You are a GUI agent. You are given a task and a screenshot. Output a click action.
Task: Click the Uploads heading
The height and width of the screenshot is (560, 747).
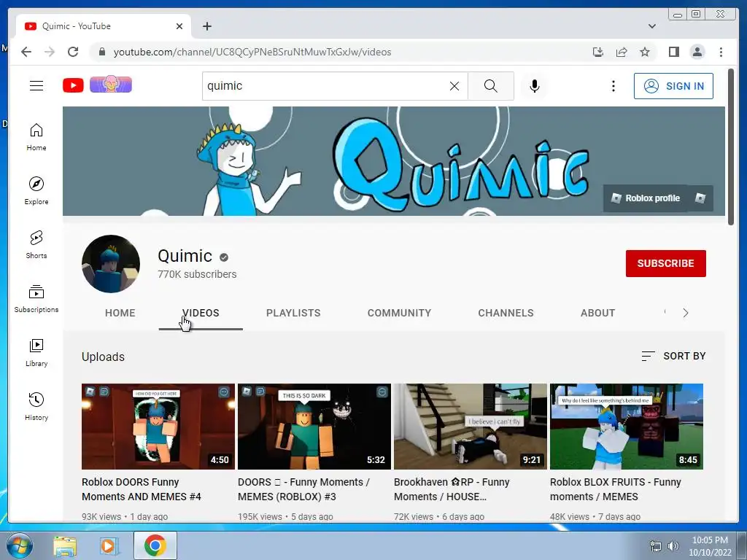(103, 357)
